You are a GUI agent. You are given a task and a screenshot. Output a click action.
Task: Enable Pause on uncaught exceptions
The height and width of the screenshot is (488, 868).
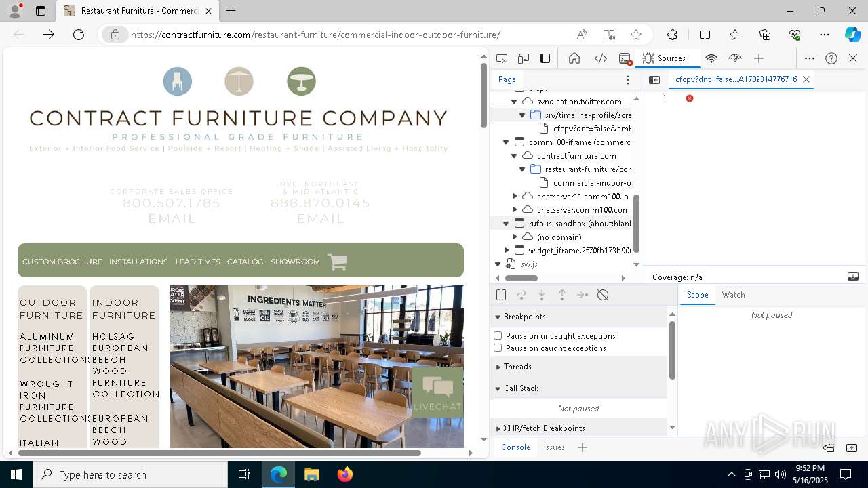point(498,335)
